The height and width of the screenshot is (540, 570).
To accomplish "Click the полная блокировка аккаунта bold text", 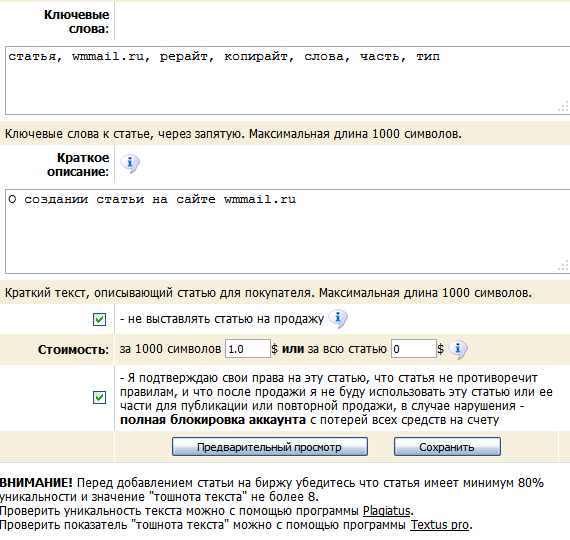I will (213, 420).
